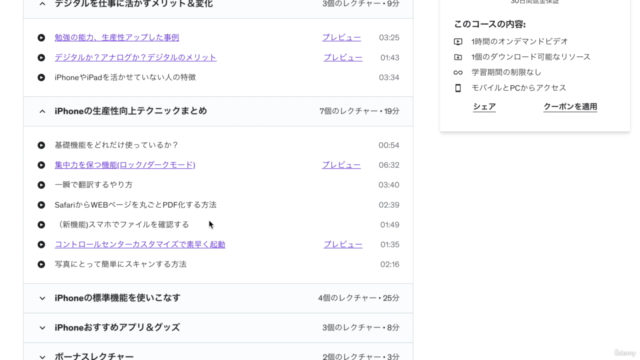Click play icon beside コントロールセンターカスタマイズ lecture

click(41, 244)
